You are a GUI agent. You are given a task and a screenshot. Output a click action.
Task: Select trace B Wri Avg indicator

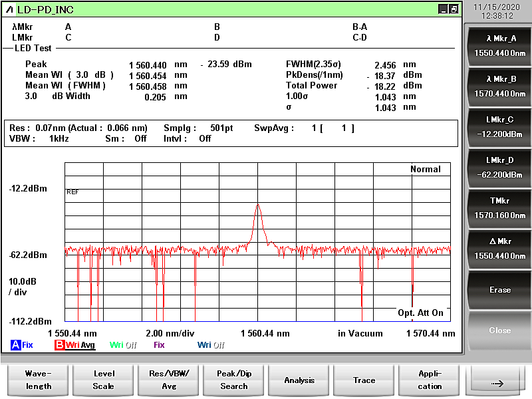click(x=74, y=345)
